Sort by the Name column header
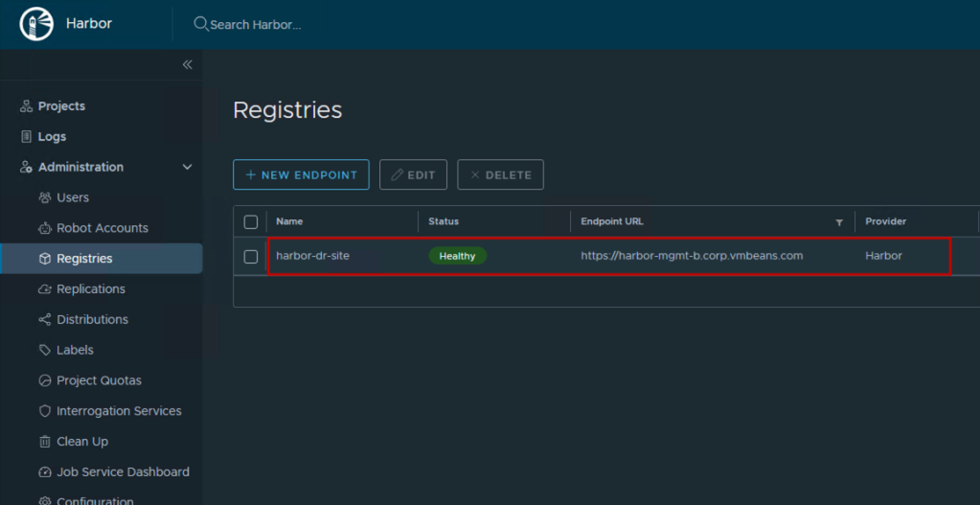The height and width of the screenshot is (505, 980). click(x=289, y=222)
